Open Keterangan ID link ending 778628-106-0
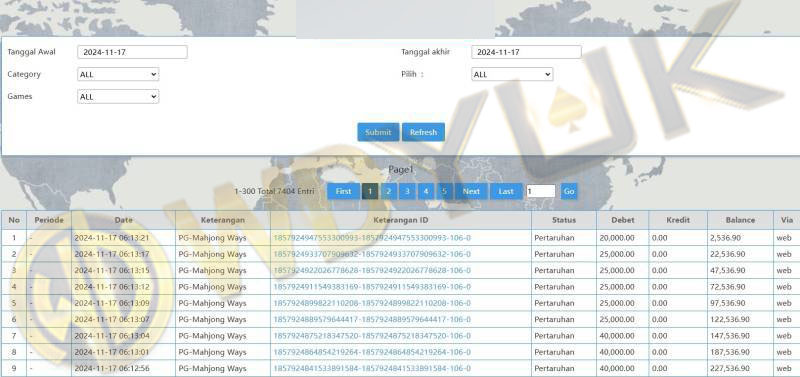The width and height of the screenshot is (800, 377). pyautogui.click(x=372, y=270)
